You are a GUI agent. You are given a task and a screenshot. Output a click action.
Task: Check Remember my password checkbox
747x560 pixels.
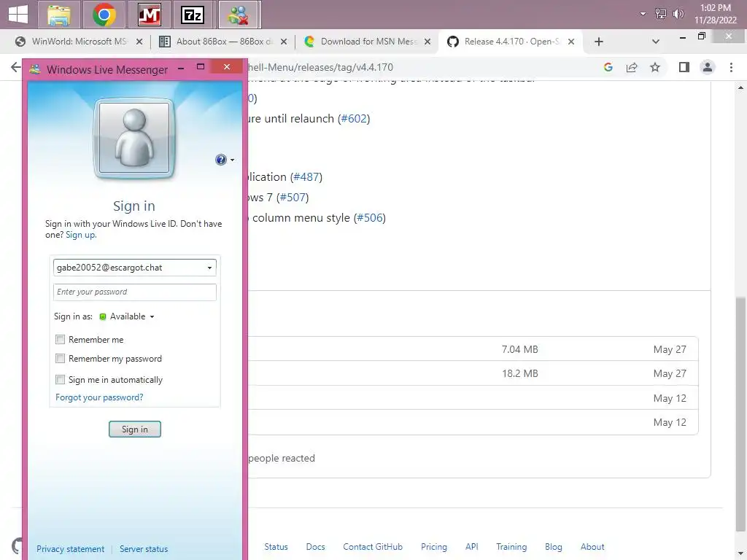[x=60, y=359]
